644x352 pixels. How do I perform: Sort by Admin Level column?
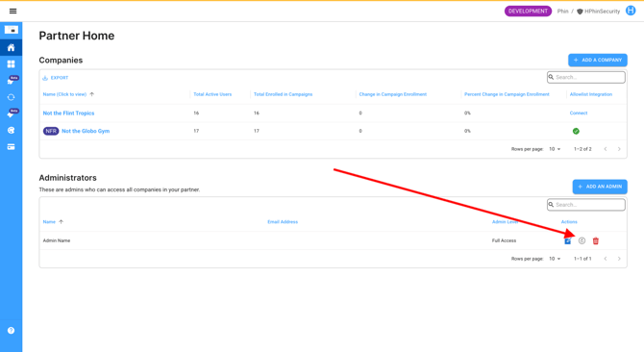[x=505, y=222]
